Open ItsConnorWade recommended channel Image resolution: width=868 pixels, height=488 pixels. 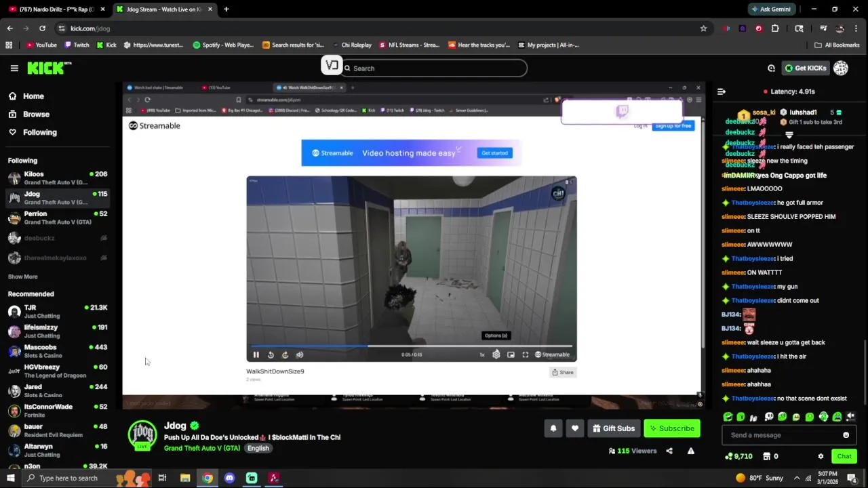(58, 411)
